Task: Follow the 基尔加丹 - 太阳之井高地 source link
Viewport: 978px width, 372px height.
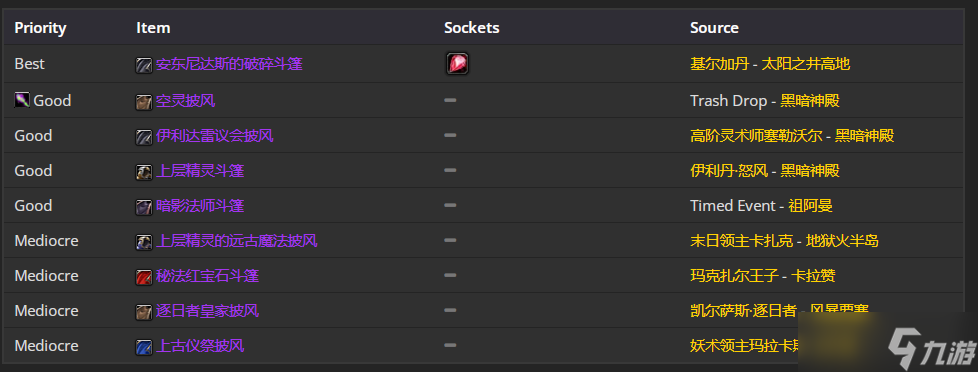Action: [770, 64]
